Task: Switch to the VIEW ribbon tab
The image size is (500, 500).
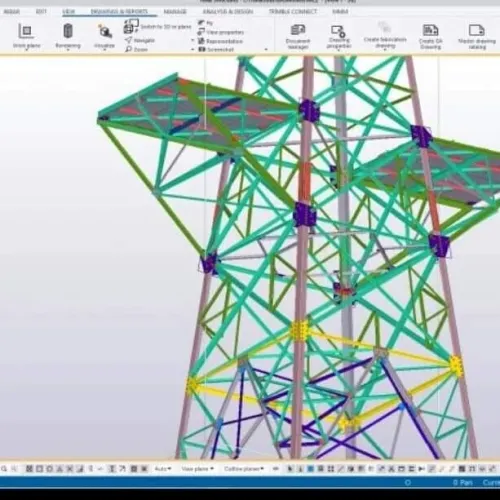Action: pyautogui.click(x=68, y=12)
